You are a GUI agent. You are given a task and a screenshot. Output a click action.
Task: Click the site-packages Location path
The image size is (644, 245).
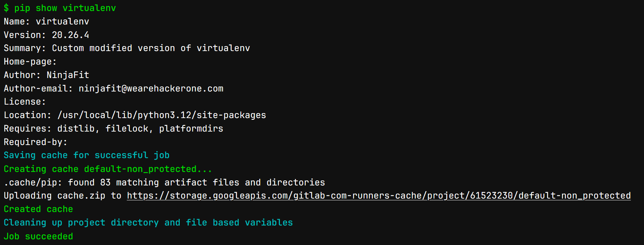click(162, 115)
